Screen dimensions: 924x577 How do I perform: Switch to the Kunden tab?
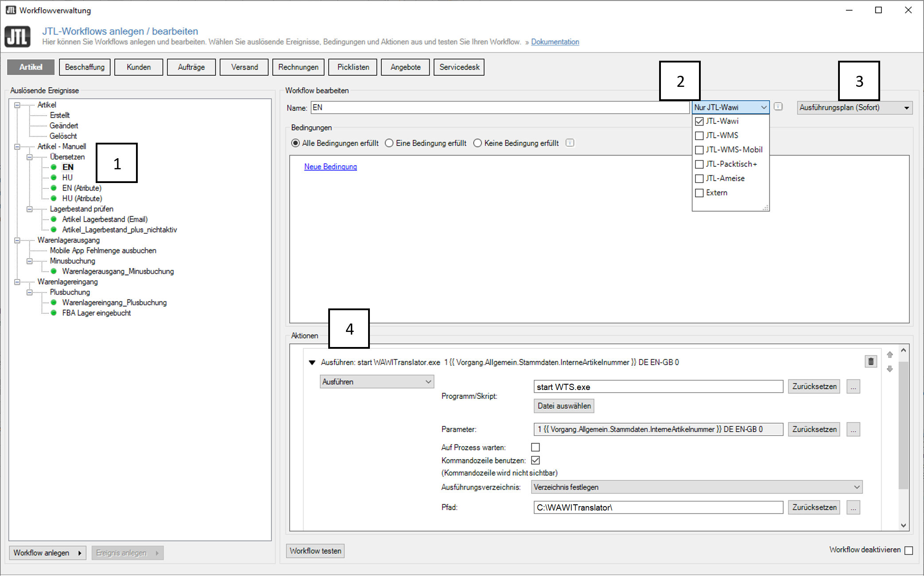139,67
